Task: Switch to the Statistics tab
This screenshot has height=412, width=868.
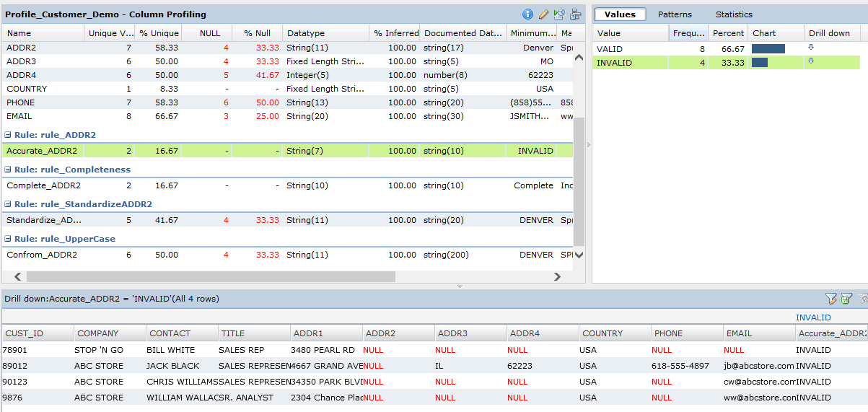Action: click(734, 14)
